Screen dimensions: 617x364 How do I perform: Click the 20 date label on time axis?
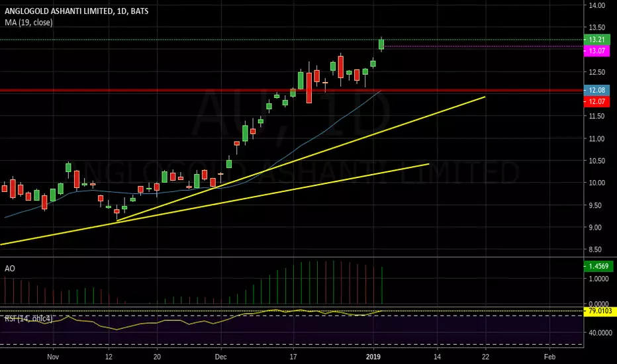coord(157,357)
